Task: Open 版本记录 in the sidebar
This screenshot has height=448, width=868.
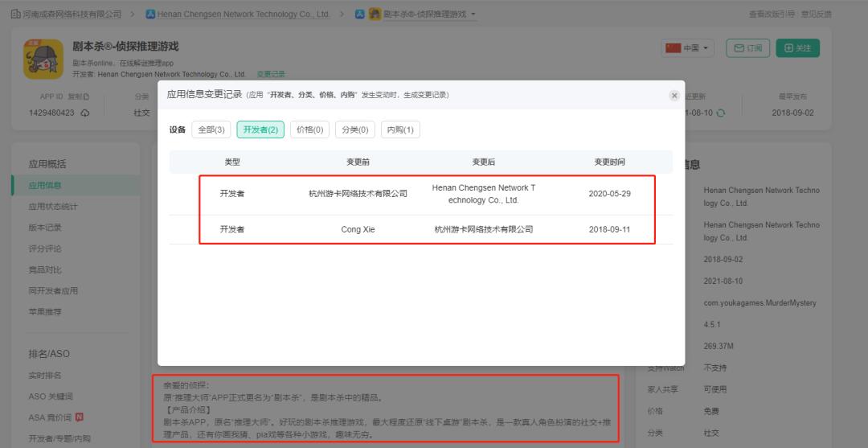Action: pos(45,228)
